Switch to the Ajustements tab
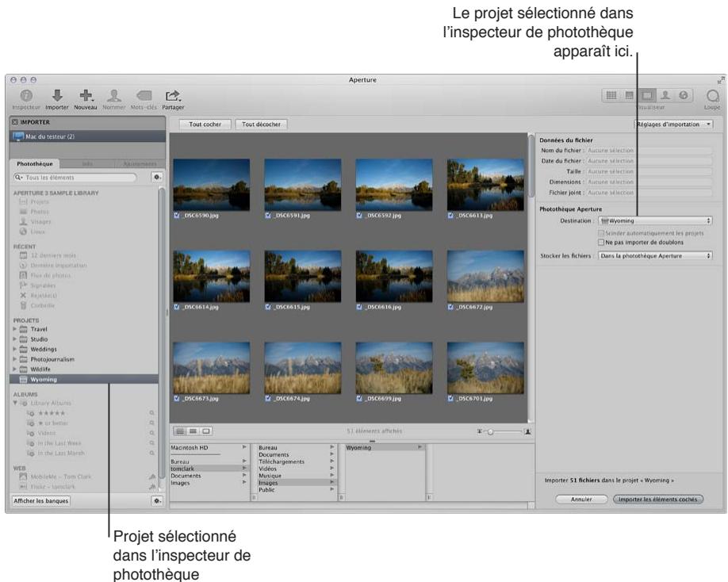This screenshot has height=582, width=728. [x=140, y=164]
